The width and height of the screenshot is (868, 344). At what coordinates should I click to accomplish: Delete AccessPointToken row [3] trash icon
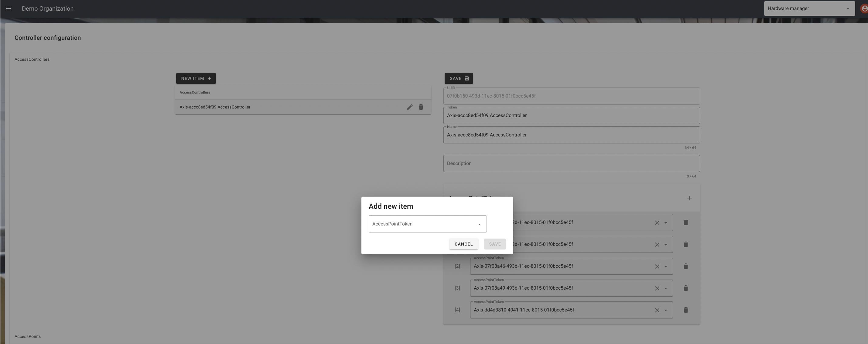[x=686, y=288]
